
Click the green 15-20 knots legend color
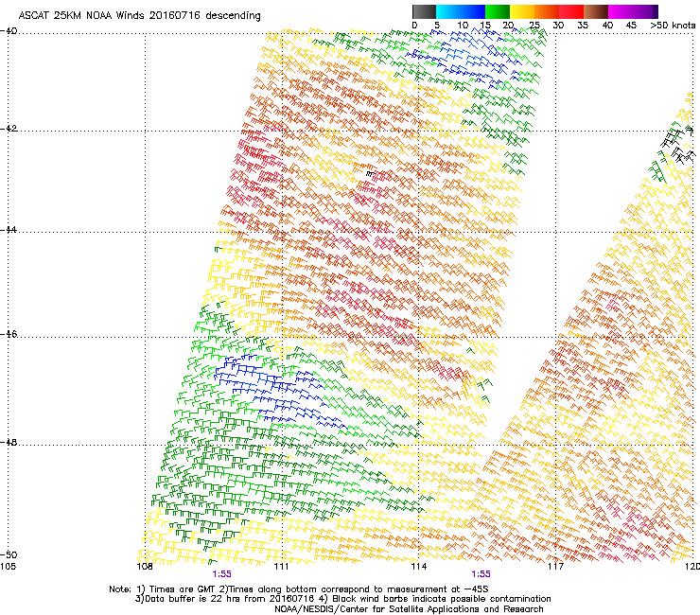click(498, 11)
